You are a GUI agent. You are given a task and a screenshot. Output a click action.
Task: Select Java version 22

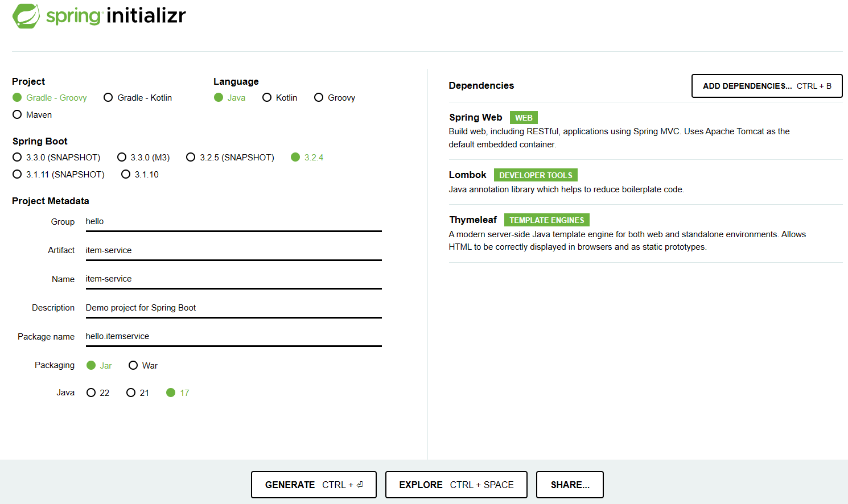point(98,393)
